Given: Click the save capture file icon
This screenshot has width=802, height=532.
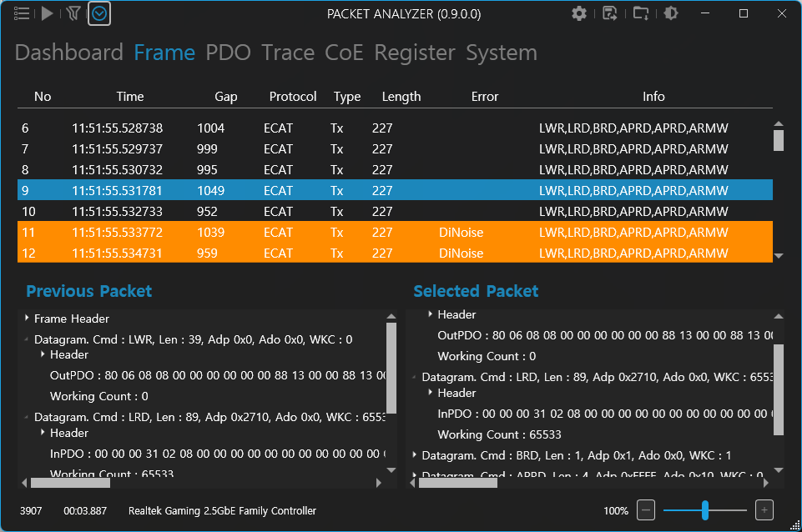Looking at the screenshot, I should tap(610, 13).
